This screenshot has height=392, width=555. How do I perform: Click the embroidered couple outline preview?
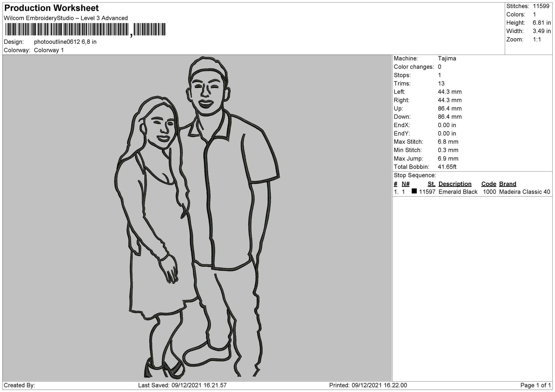pyautogui.click(x=197, y=217)
